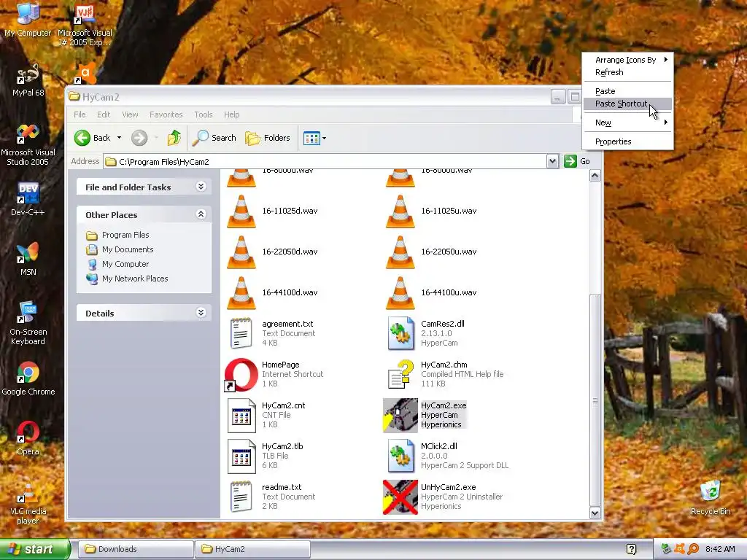The image size is (747, 560).
Task: Expand the Details panel
Action: [x=201, y=313]
